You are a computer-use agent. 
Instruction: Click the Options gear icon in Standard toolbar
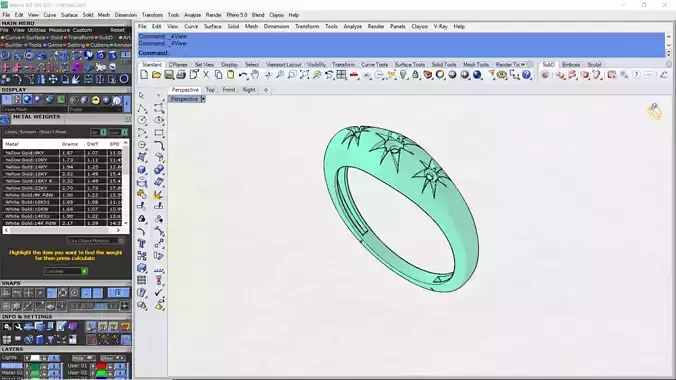tap(502, 75)
